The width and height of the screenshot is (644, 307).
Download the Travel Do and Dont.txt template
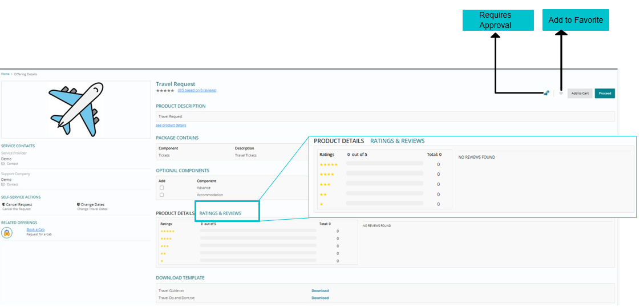(x=320, y=297)
